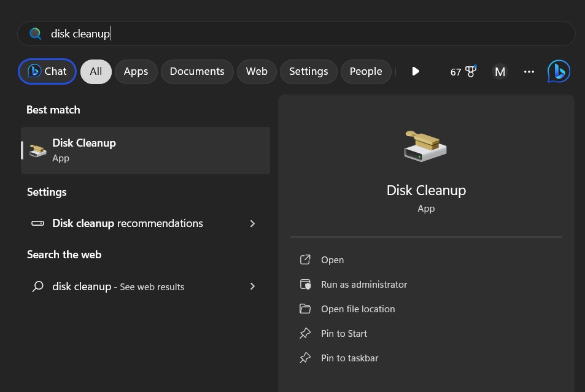Open the Bing Chat icon

tap(558, 71)
